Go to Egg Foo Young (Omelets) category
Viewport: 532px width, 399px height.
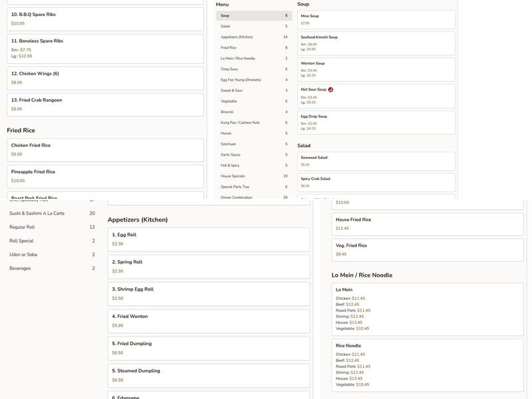point(253,80)
